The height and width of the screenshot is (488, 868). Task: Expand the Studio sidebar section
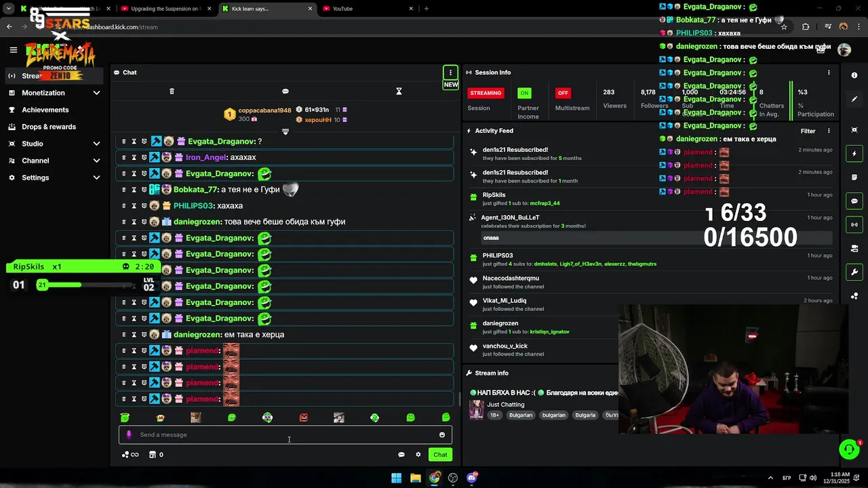click(x=96, y=144)
